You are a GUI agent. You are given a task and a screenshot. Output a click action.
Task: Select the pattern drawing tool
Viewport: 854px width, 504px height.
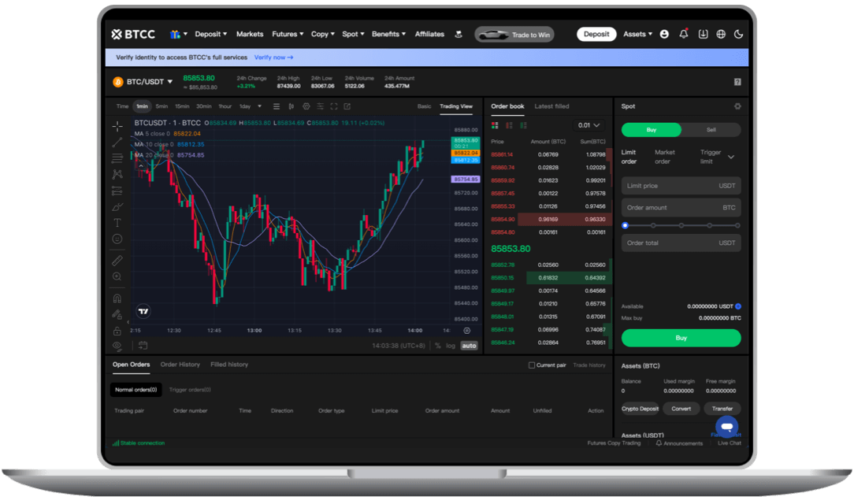tap(117, 174)
